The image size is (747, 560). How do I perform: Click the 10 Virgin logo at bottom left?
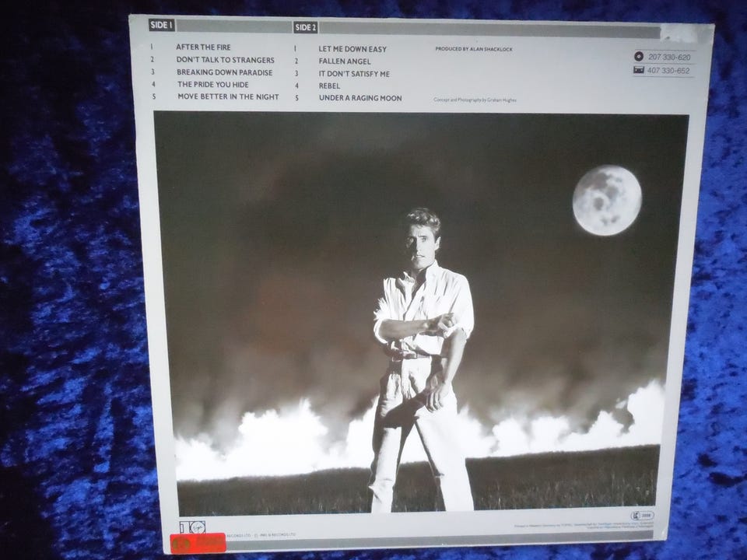192,528
